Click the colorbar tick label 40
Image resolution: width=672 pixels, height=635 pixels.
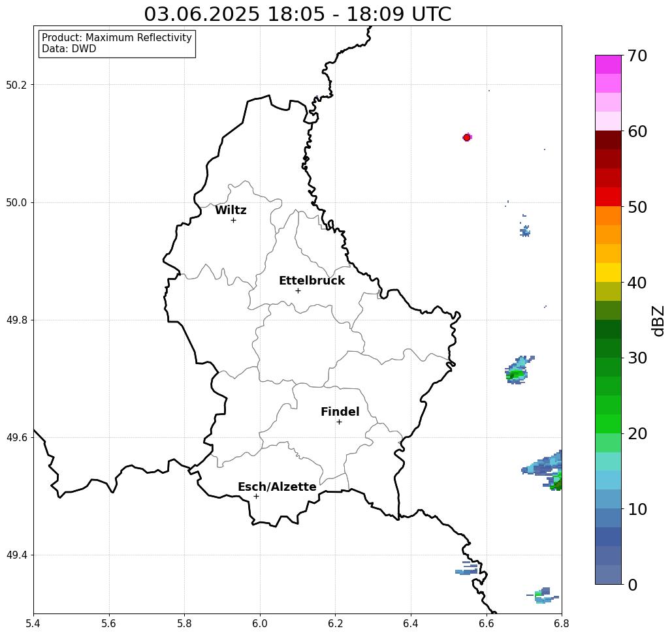(637, 283)
